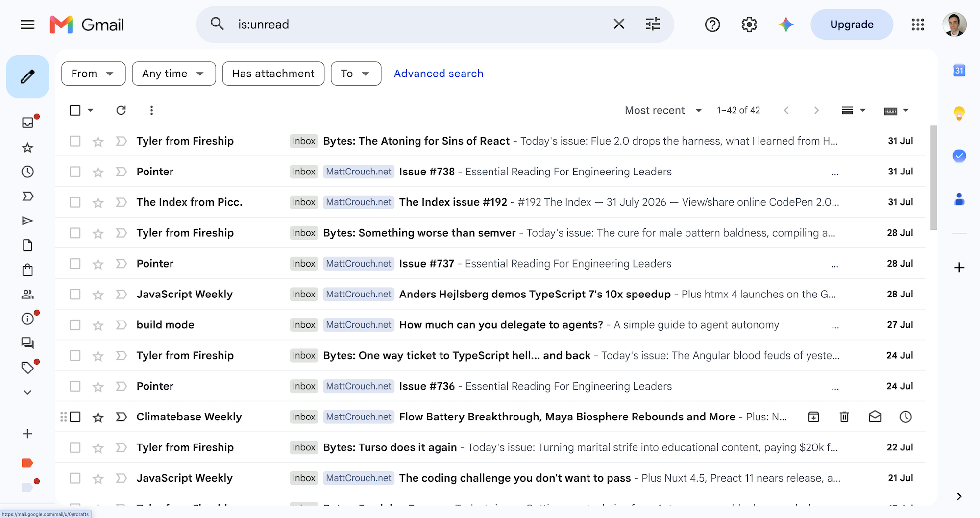Show the side panel chevron

959,496
